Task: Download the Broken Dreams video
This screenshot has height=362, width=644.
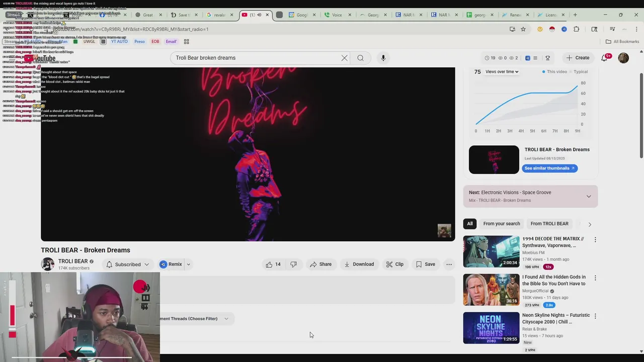Action: pos(359,264)
